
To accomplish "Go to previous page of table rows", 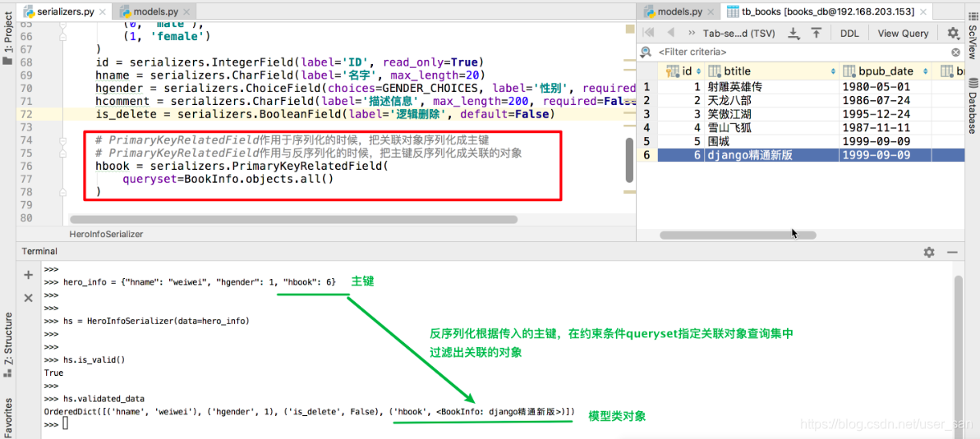I will tap(670, 33).
